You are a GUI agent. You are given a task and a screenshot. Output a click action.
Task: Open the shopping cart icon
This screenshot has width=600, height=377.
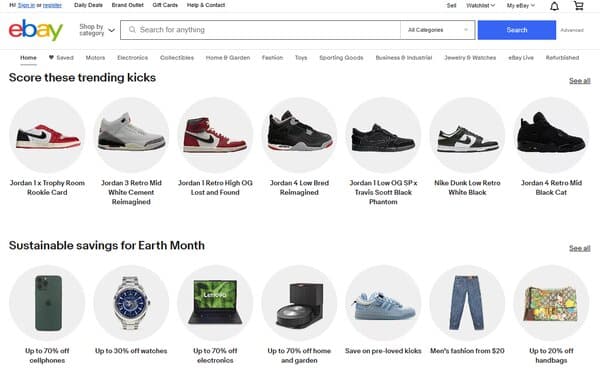point(579,6)
